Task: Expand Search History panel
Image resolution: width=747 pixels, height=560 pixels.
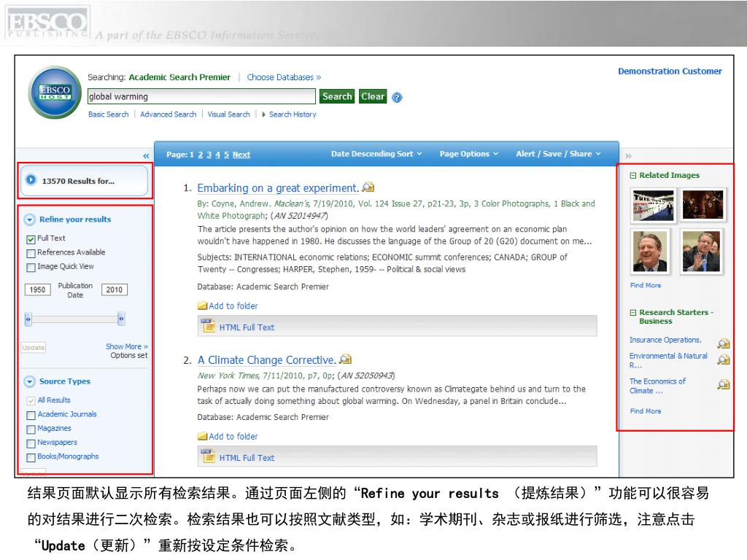Action: click(x=289, y=114)
